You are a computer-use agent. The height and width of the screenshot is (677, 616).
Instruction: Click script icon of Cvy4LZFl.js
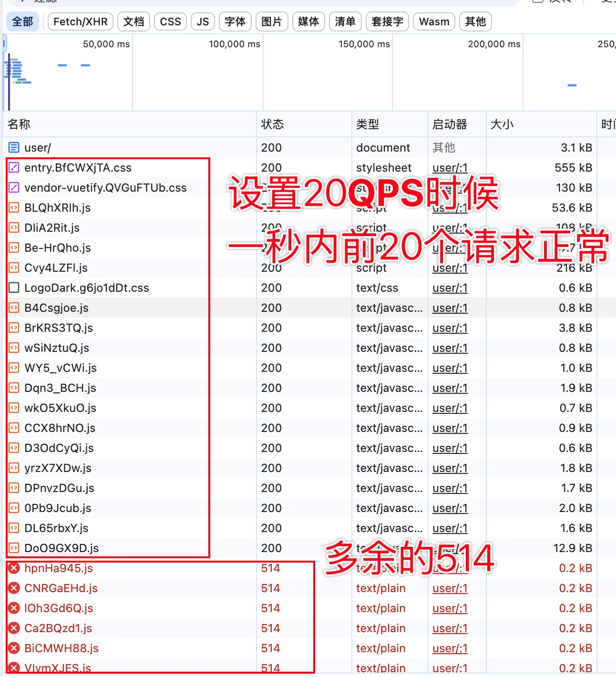[14, 268]
